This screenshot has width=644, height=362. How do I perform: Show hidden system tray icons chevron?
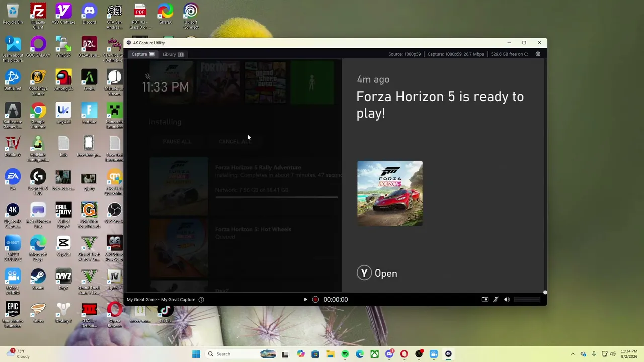572,354
